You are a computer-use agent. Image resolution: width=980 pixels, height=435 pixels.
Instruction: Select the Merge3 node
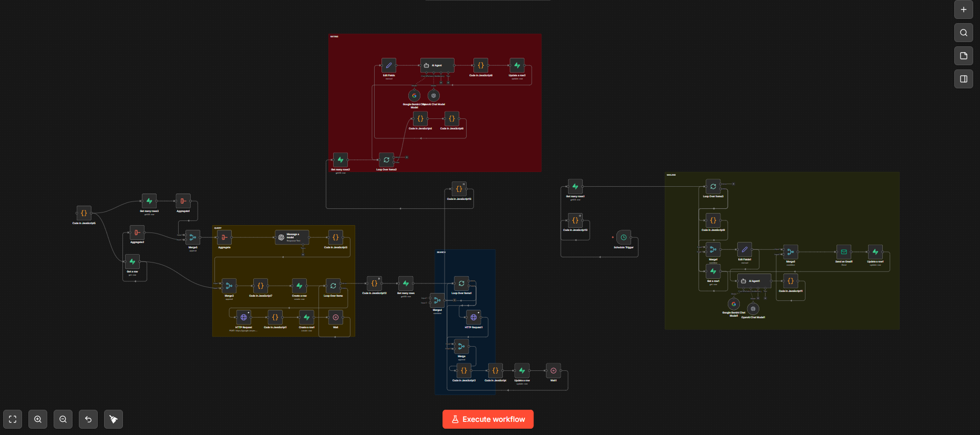click(x=229, y=286)
